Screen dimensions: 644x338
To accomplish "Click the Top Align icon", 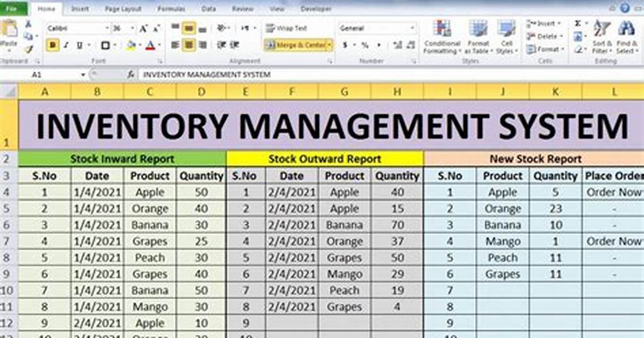I will coord(176,28).
